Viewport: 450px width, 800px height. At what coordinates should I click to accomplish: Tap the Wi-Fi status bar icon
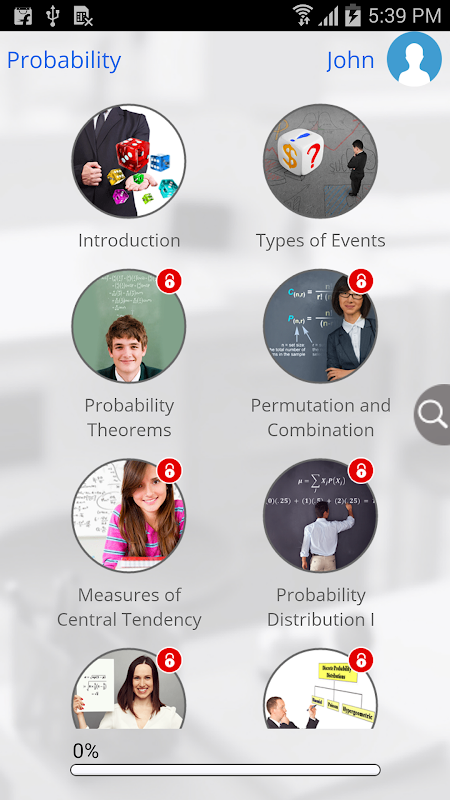tap(302, 14)
